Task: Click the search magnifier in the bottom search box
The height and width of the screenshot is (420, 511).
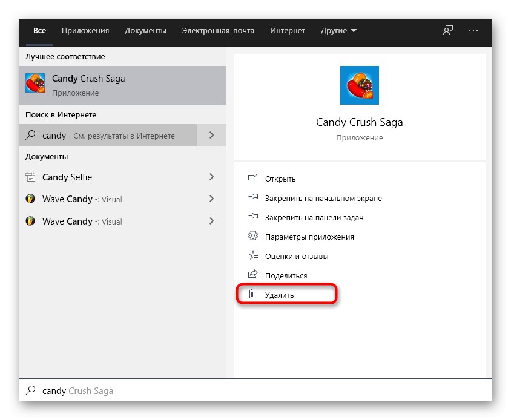Action: coord(30,390)
